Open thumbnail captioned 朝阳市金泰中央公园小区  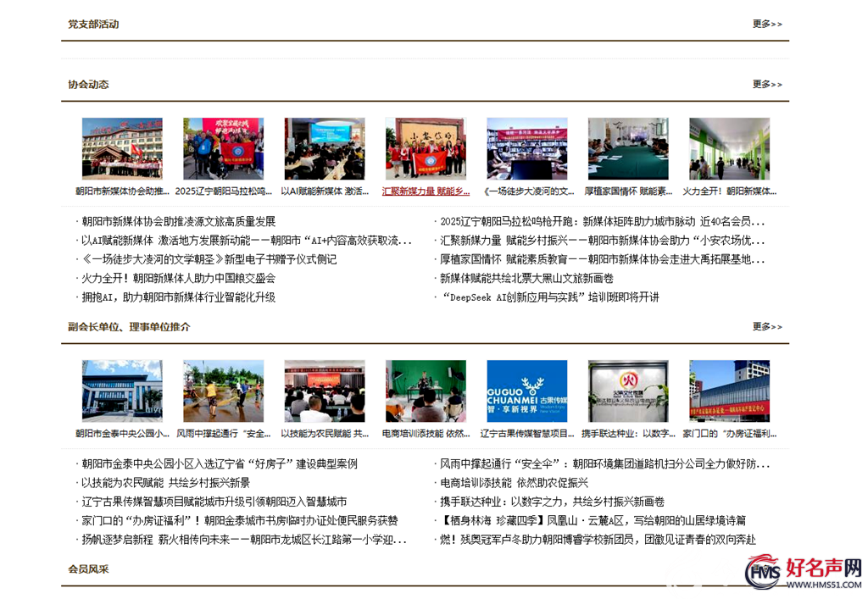[122, 391]
